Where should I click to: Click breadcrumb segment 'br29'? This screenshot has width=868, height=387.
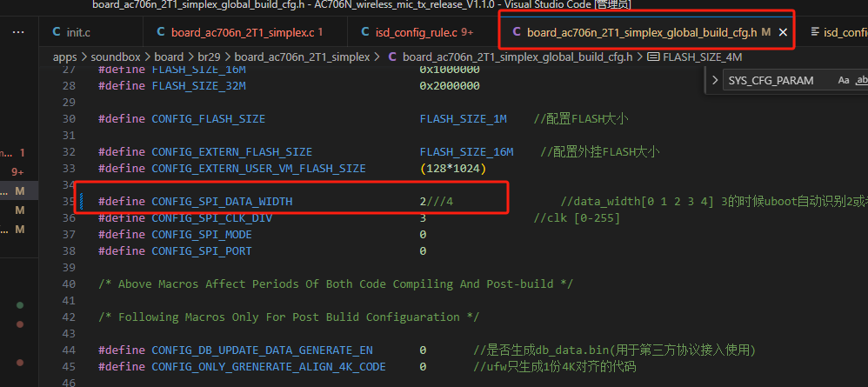(x=210, y=57)
